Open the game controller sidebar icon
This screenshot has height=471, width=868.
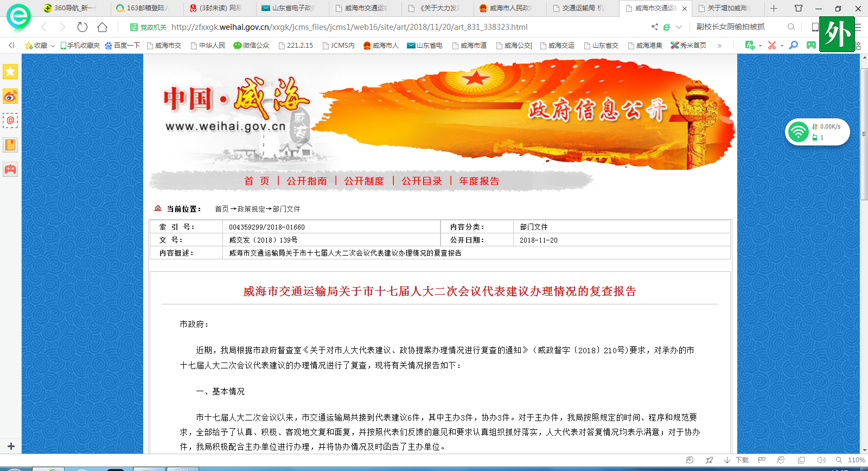coord(10,169)
